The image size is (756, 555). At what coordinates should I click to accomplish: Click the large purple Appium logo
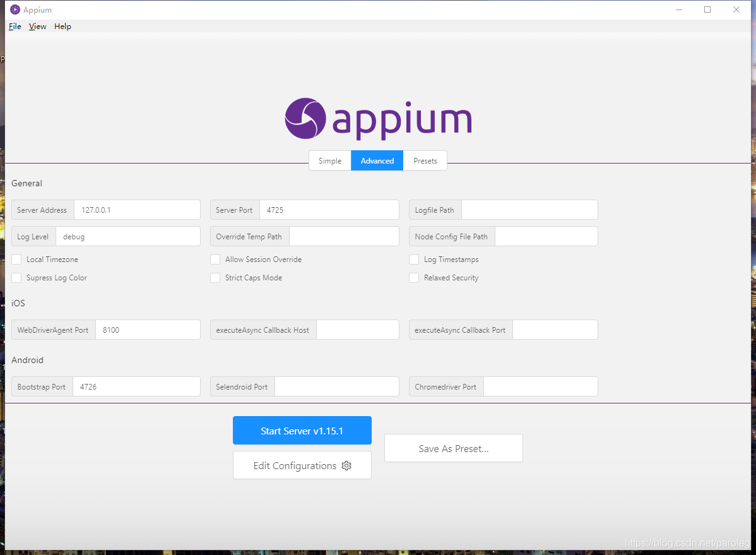click(378, 119)
